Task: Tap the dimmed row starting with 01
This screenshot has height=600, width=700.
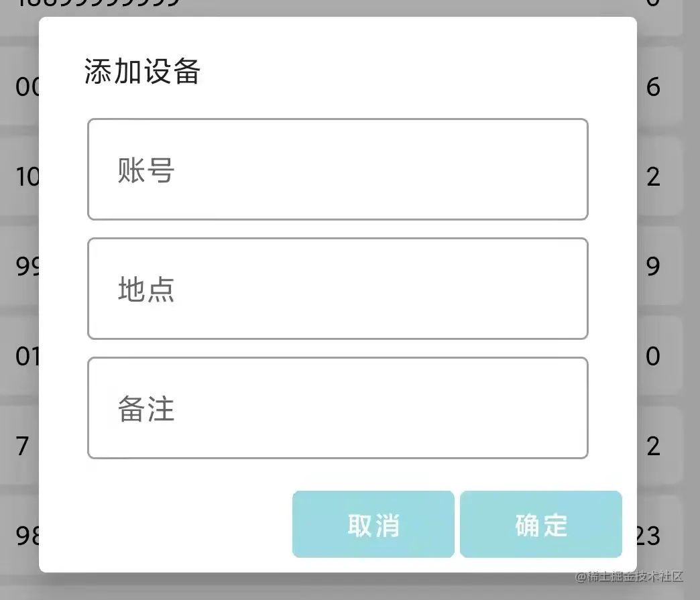Action: click(x=25, y=356)
